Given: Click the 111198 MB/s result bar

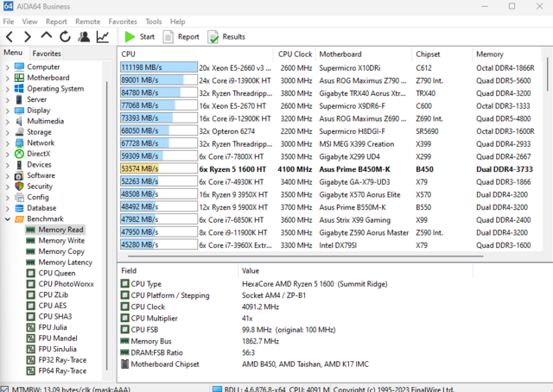Looking at the screenshot, I should pyautogui.click(x=159, y=67).
